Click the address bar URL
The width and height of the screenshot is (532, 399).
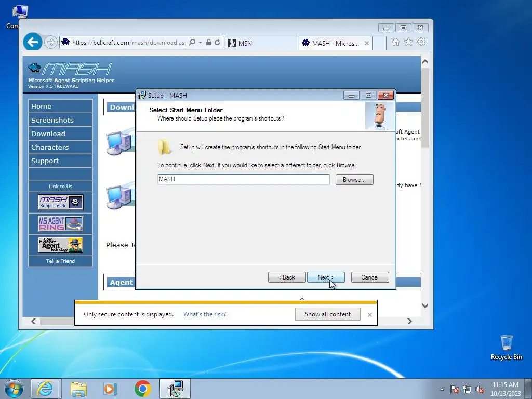tap(129, 43)
